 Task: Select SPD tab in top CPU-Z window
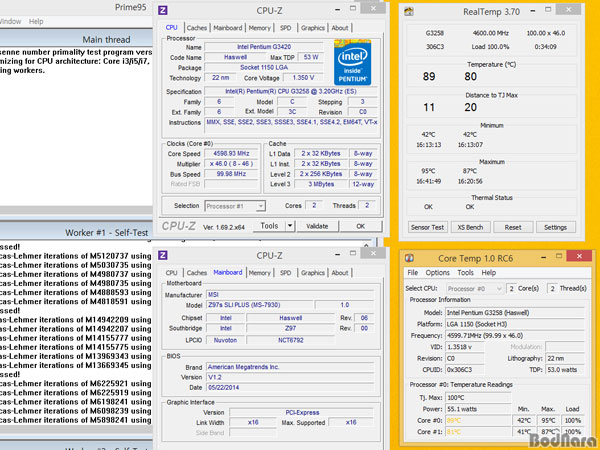click(x=285, y=28)
